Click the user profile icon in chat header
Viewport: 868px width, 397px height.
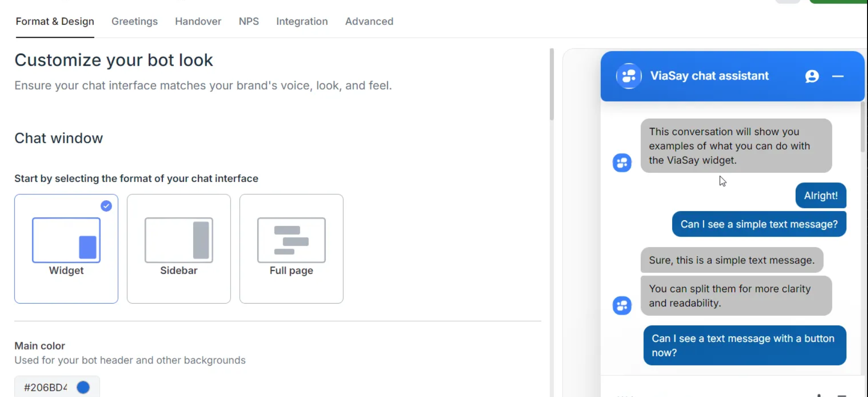coord(812,76)
